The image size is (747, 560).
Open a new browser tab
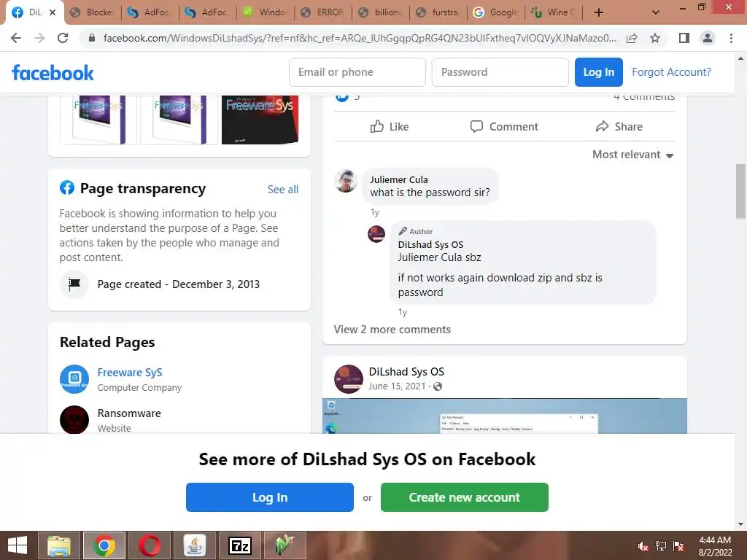[599, 13]
